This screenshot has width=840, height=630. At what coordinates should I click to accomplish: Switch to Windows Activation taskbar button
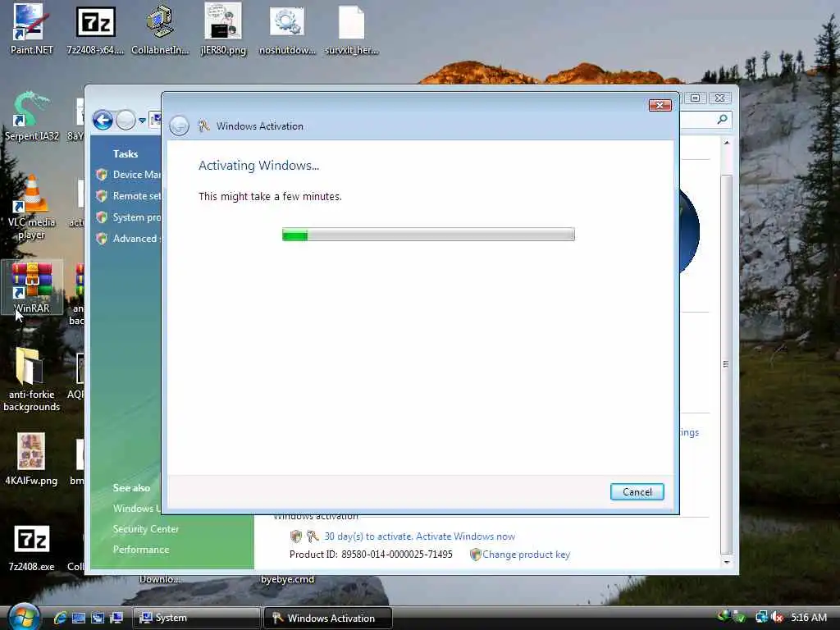(328, 618)
